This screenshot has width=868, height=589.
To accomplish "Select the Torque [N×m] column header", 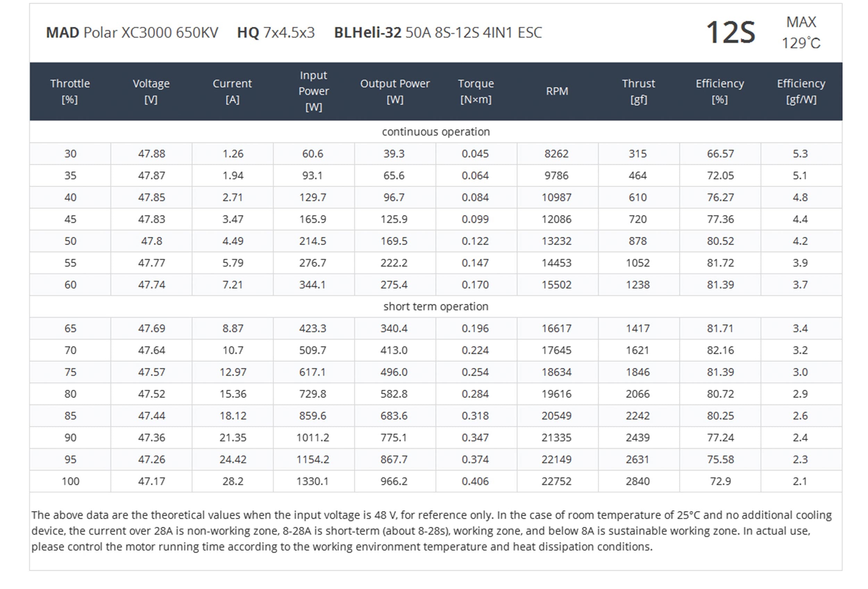I will [476, 91].
